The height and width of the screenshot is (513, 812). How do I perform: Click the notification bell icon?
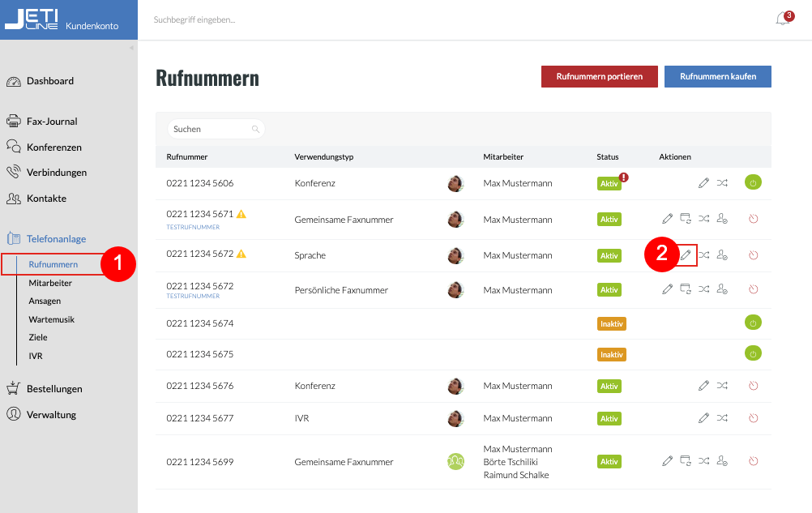click(782, 19)
